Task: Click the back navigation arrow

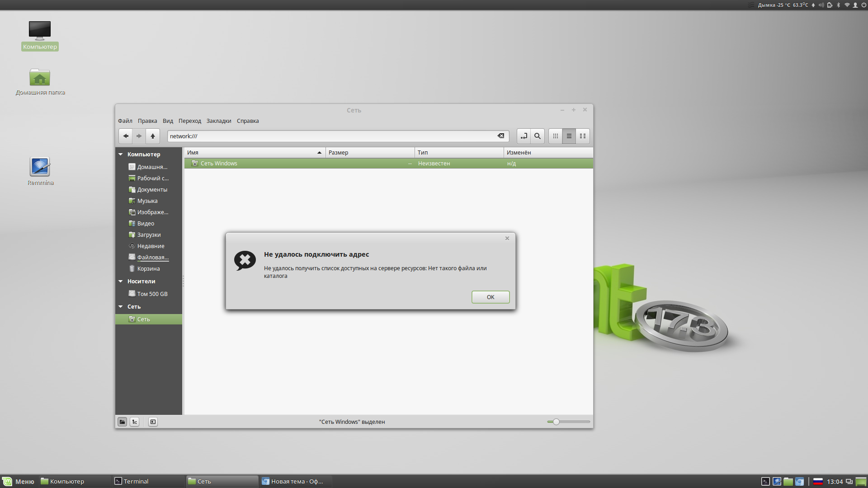Action: point(126,136)
